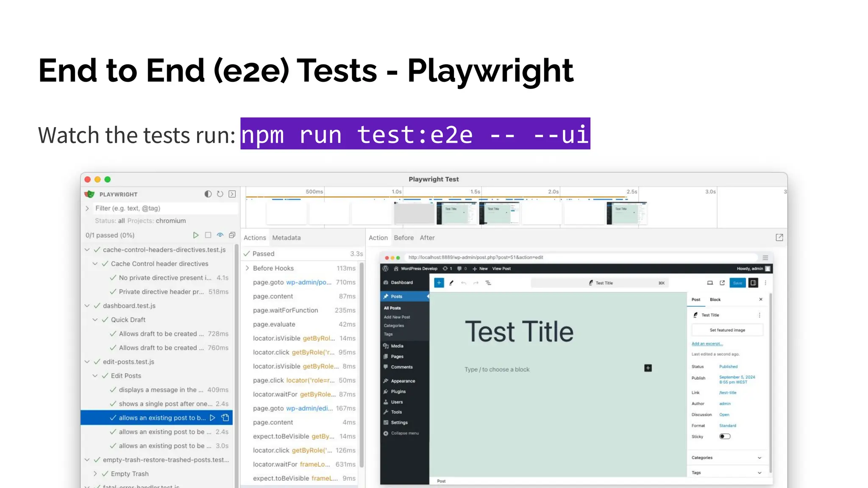
Task: Toggle the settings sidebar icon
Action: click(753, 283)
